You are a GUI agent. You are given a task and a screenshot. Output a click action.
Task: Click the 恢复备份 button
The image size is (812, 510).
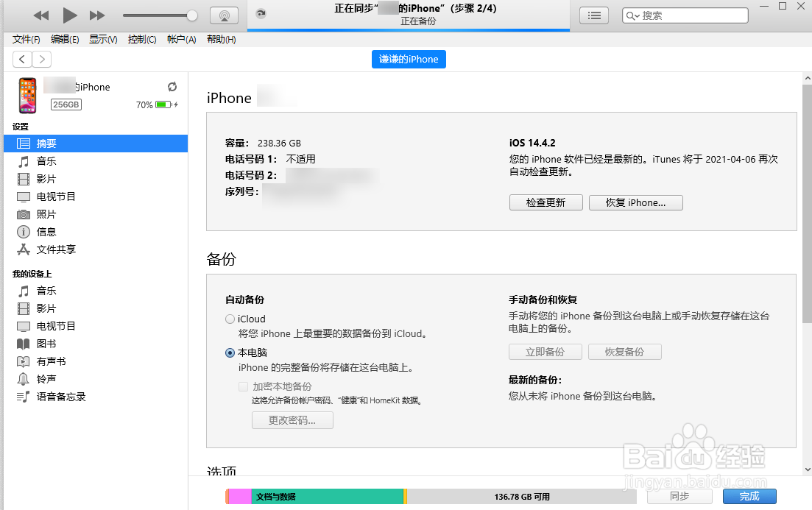pos(624,352)
